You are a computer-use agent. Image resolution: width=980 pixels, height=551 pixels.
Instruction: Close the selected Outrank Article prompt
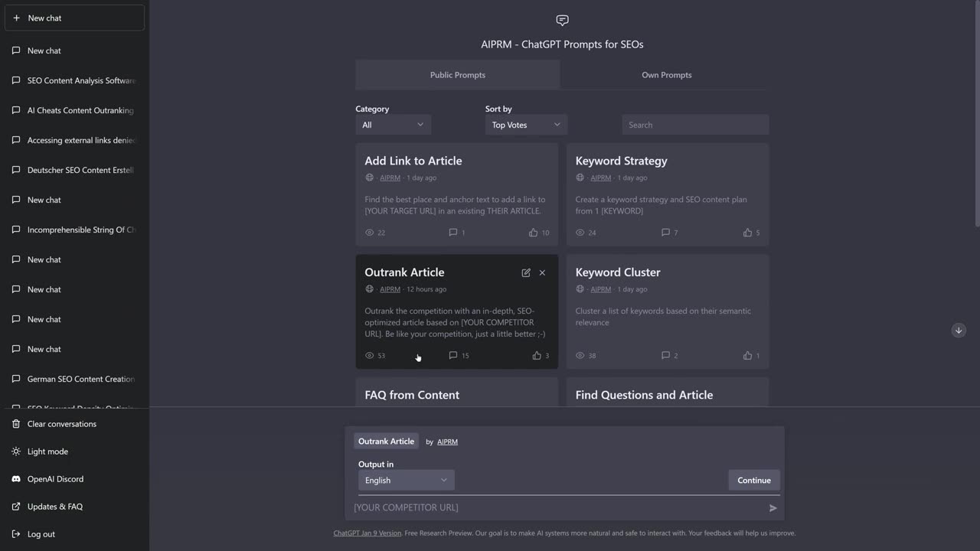point(542,272)
